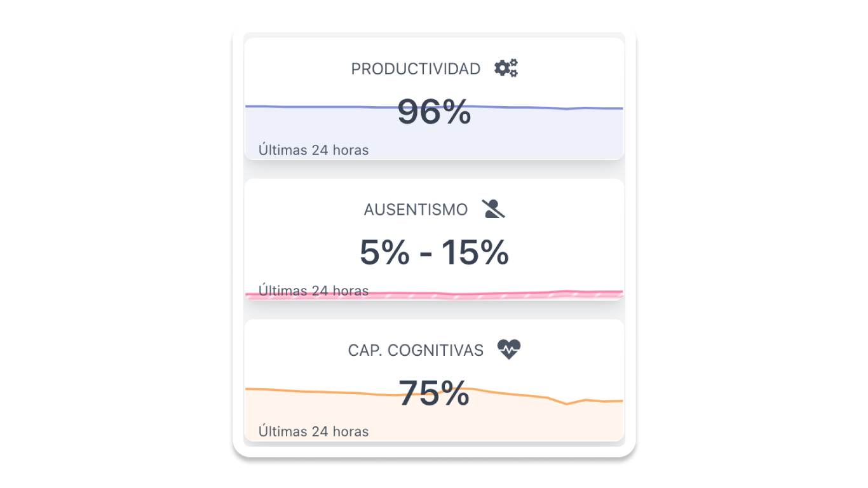Click the CAP. COGNITIVAS title label
The height and width of the screenshot is (488, 868).
416,350
